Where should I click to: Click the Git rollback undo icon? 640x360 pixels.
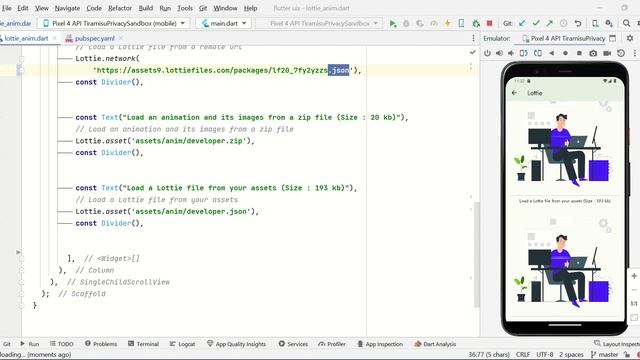coord(578,24)
